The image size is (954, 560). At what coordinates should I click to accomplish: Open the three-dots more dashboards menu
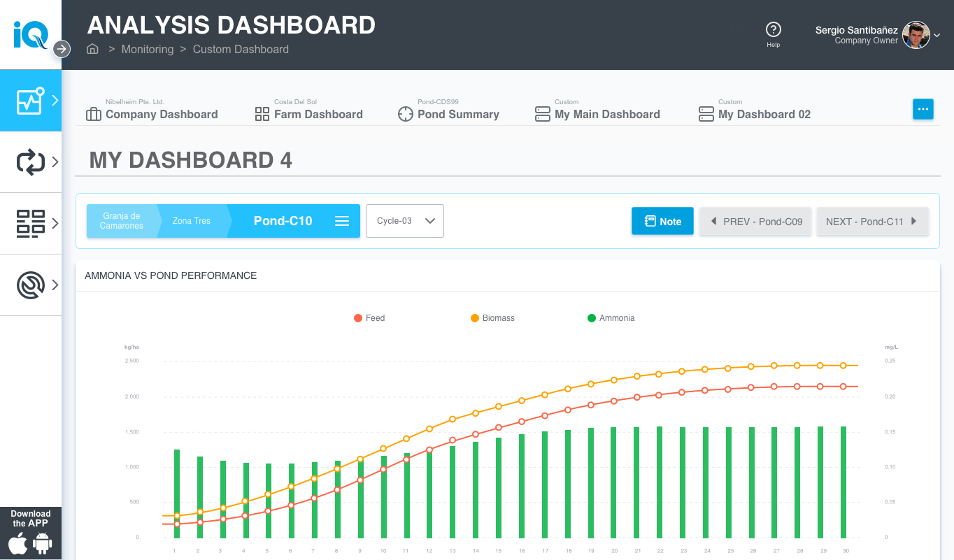coord(923,109)
